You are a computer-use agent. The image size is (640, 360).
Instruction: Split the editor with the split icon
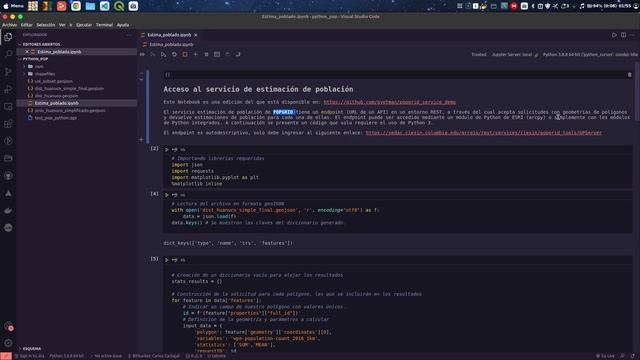click(x=623, y=35)
